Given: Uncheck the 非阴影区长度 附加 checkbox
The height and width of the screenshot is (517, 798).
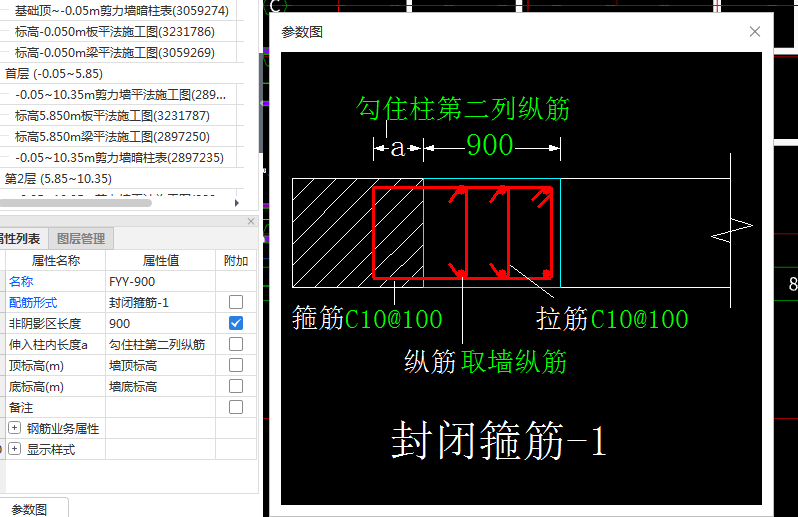Looking at the screenshot, I should point(236,323).
